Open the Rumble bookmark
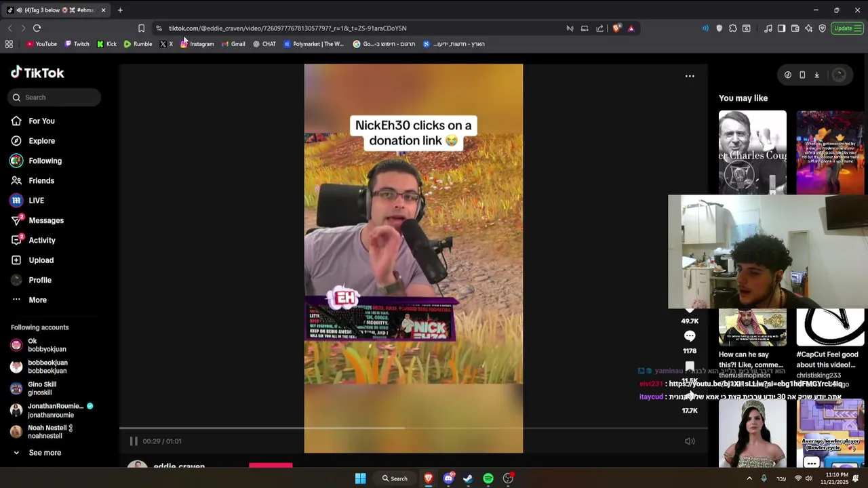The height and width of the screenshot is (488, 868). coord(138,44)
